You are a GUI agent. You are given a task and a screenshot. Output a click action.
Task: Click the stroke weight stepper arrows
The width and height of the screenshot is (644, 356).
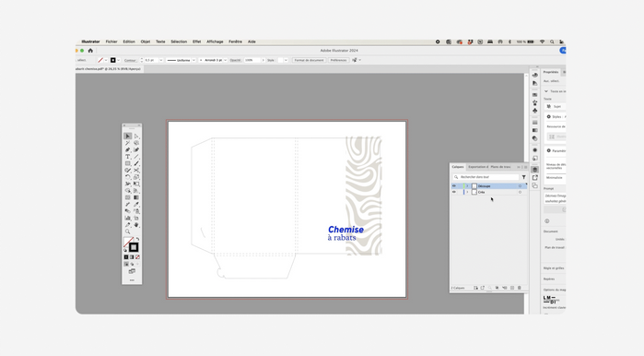point(142,60)
